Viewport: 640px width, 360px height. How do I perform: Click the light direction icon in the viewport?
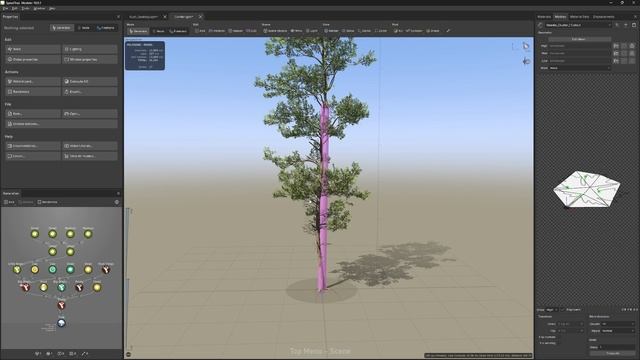(x=526, y=61)
